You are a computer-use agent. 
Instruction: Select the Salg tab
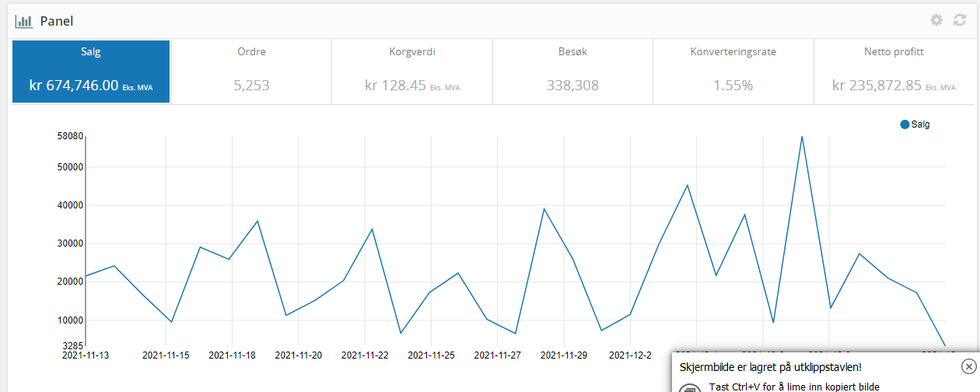pyautogui.click(x=91, y=72)
